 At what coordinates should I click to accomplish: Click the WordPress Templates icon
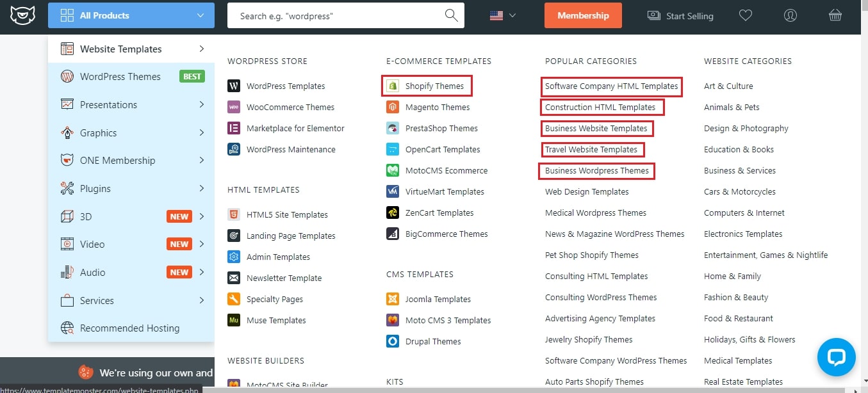(234, 86)
